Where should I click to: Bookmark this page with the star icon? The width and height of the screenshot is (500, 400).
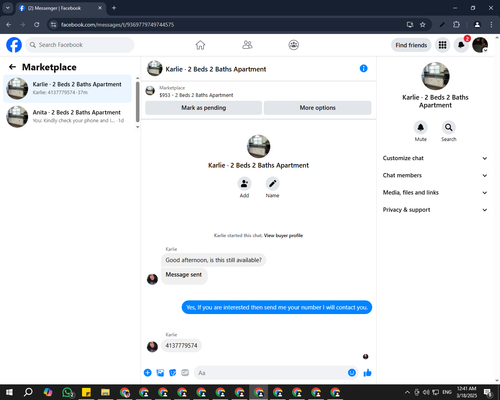[x=423, y=25]
